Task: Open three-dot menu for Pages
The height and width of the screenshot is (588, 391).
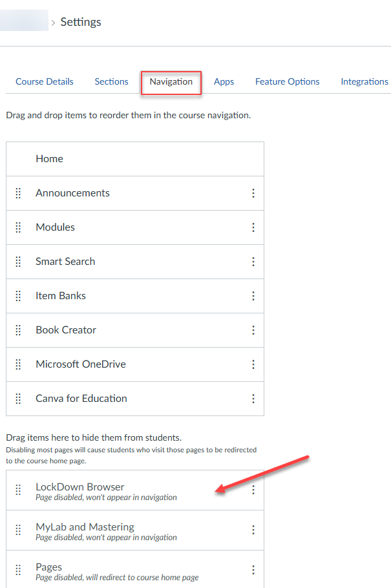Action: 253,570
